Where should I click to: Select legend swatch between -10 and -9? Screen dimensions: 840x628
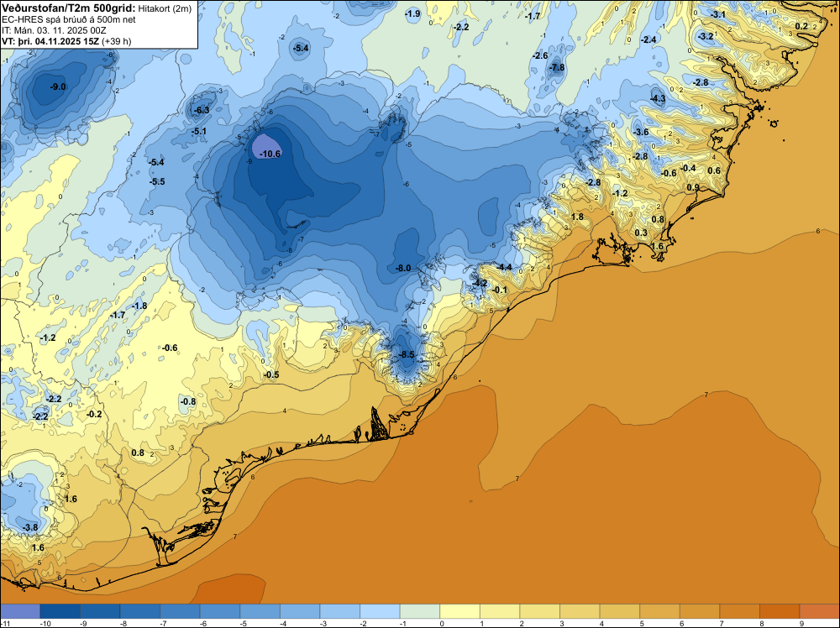60,611
